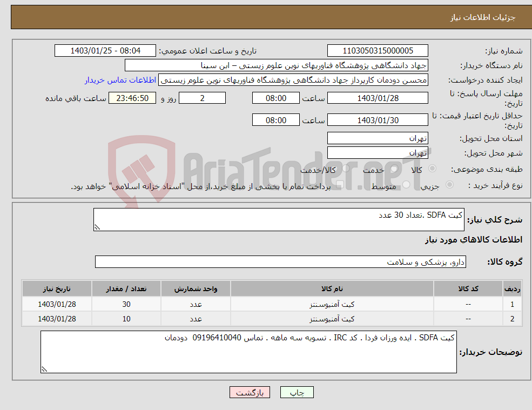The width and height of the screenshot is (532, 410).
Task: Click the ردیف column header
Action: (513, 289)
